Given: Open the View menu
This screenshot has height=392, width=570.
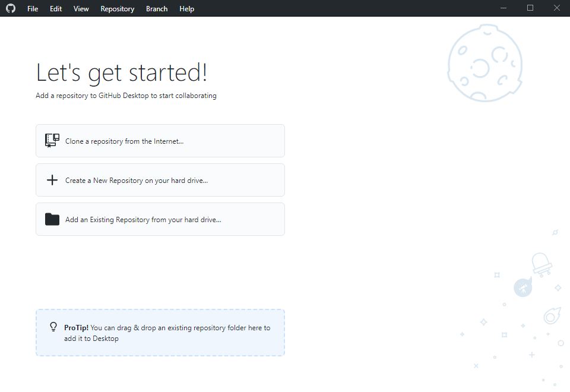Looking at the screenshot, I should coord(81,9).
